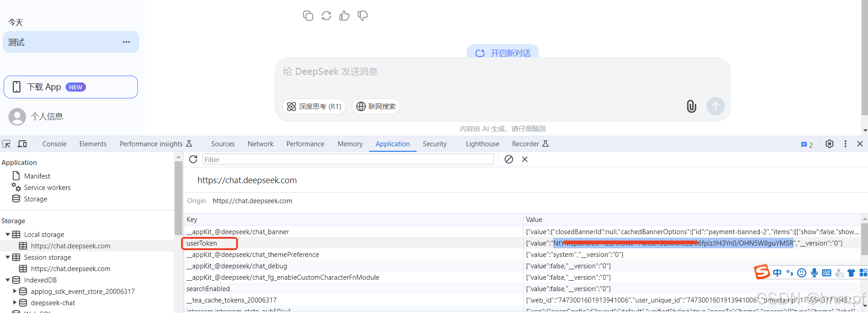Select __tea_cache_tokens_20006317 key

(353, 300)
